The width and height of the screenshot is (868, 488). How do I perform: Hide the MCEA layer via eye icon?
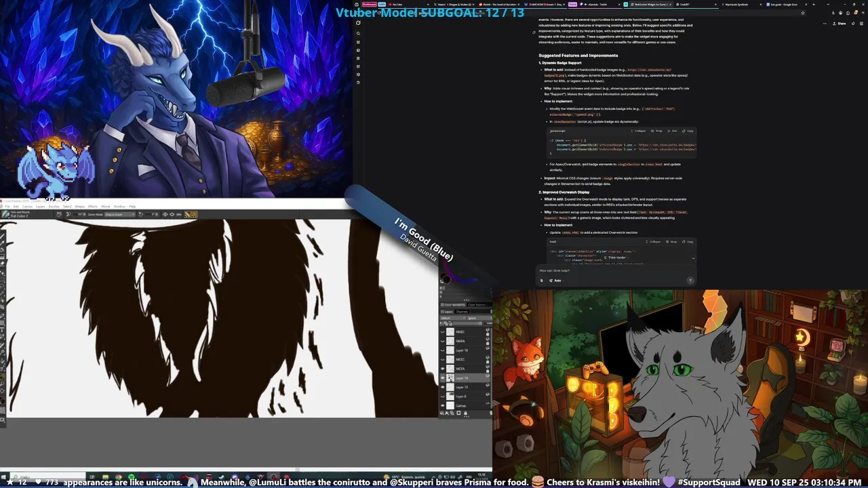point(442,369)
